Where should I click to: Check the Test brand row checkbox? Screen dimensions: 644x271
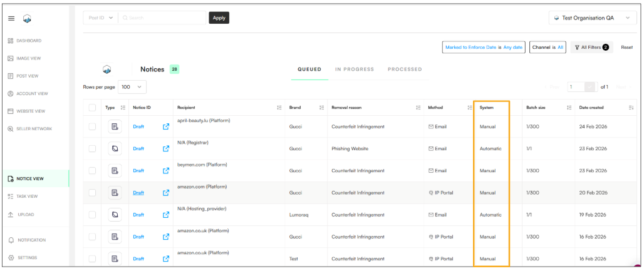(92, 258)
